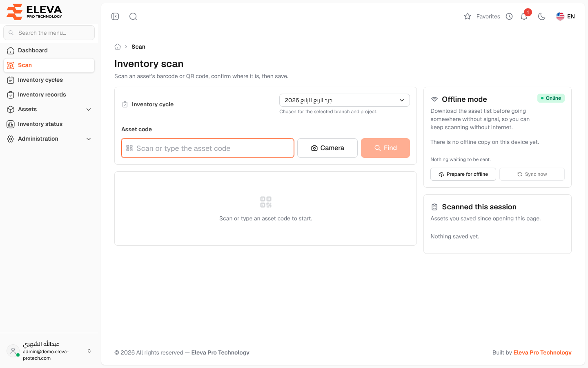This screenshot has height=368, width=588.
Task: Click the Favorites star icon
Action: point(468,16)
